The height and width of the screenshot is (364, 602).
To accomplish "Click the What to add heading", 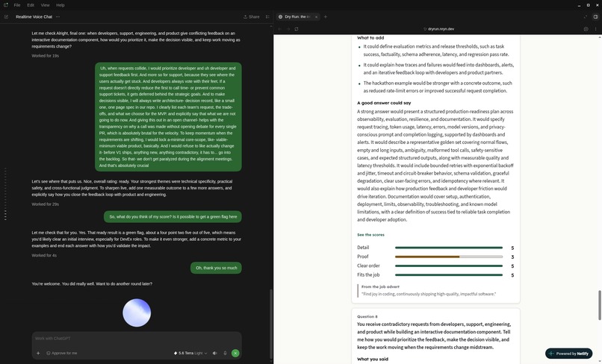I will tap(370, 38).
